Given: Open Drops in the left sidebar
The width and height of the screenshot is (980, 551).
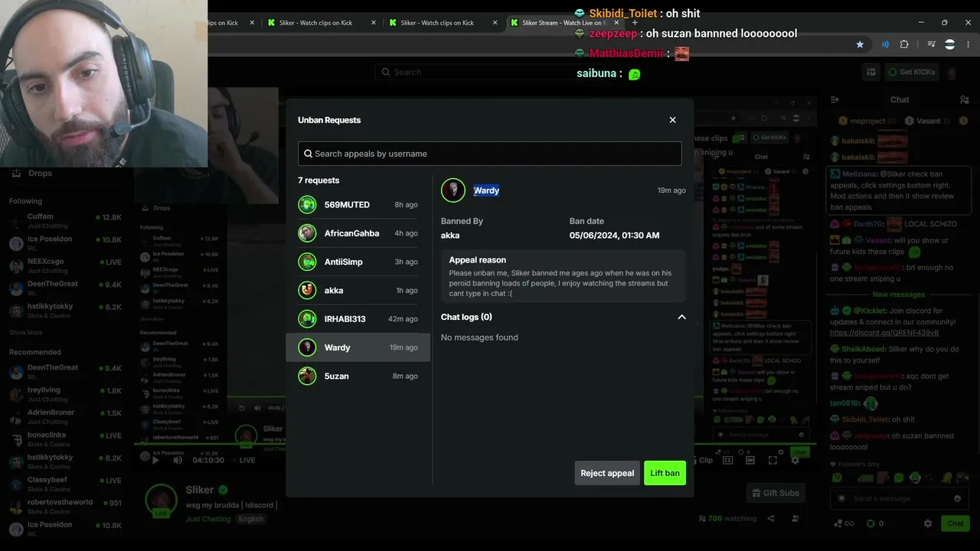Looking at the screenshot, I should point(32,174).
